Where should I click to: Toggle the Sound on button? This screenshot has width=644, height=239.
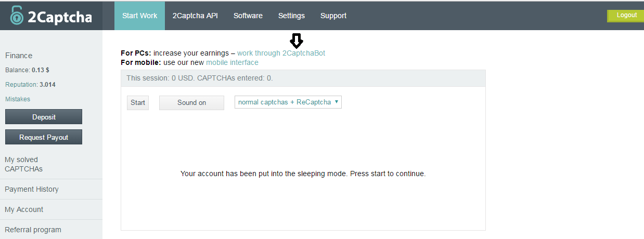[191, 102]
